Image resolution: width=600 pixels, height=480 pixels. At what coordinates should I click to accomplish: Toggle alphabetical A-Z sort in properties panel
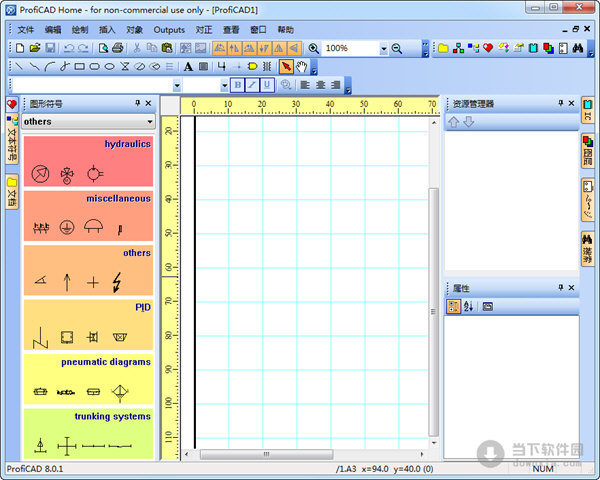pyautogui.click(x=468, y=306)
